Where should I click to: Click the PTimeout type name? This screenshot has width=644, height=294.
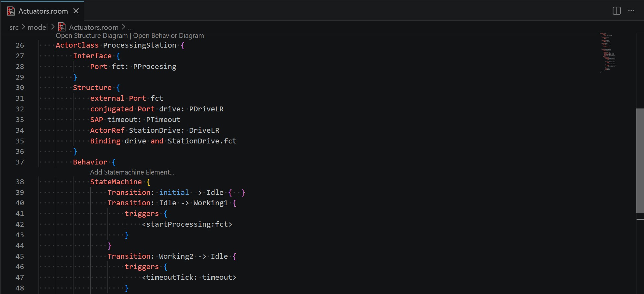click(163, 120)
